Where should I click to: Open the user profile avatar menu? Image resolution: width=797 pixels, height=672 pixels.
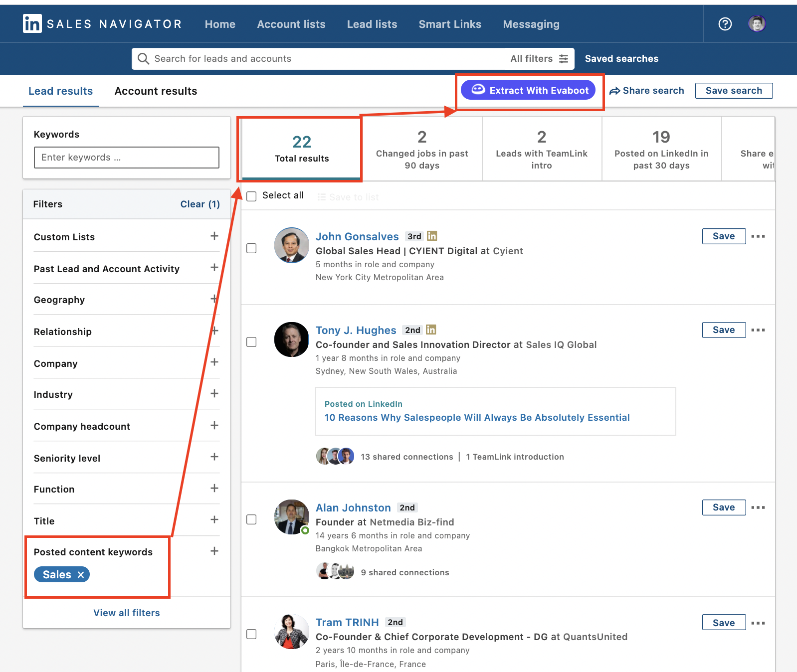(757, 23)
